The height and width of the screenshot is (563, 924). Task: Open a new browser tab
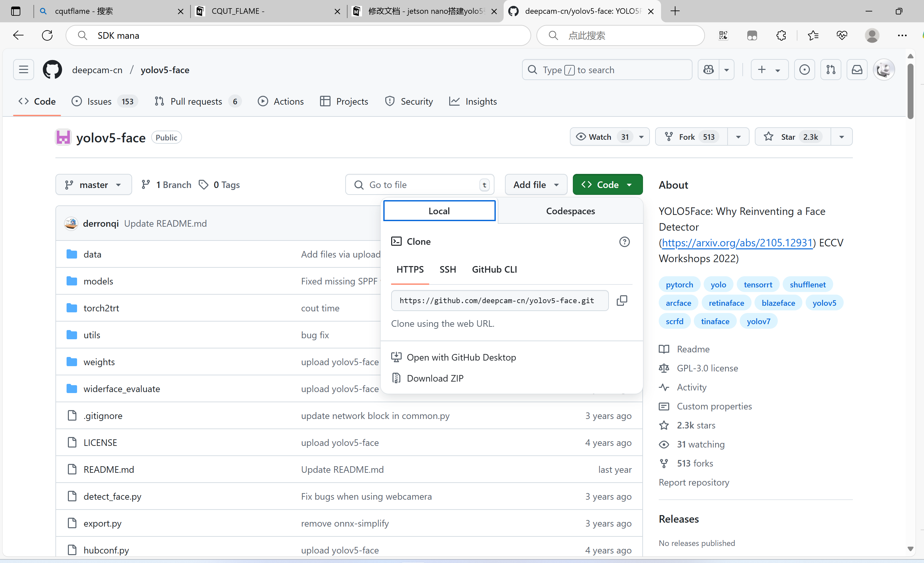pyautogui.click(x=675, y=11)
